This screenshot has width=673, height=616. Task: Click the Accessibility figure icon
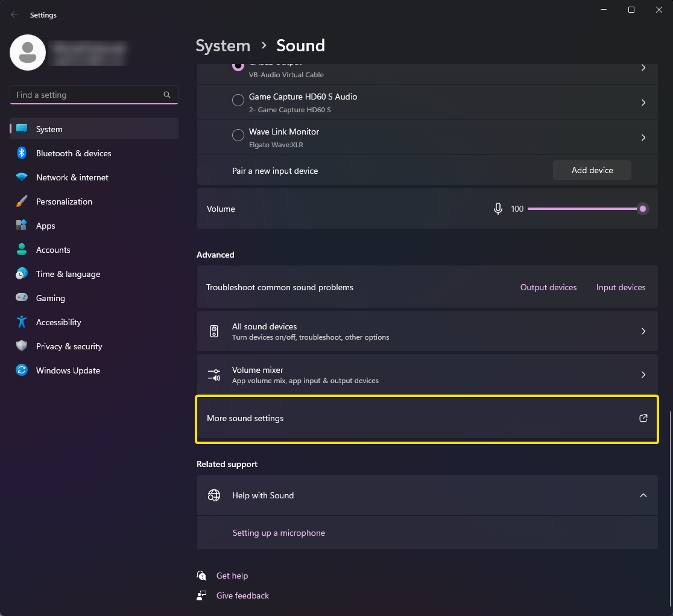click(x=22, y=322)
